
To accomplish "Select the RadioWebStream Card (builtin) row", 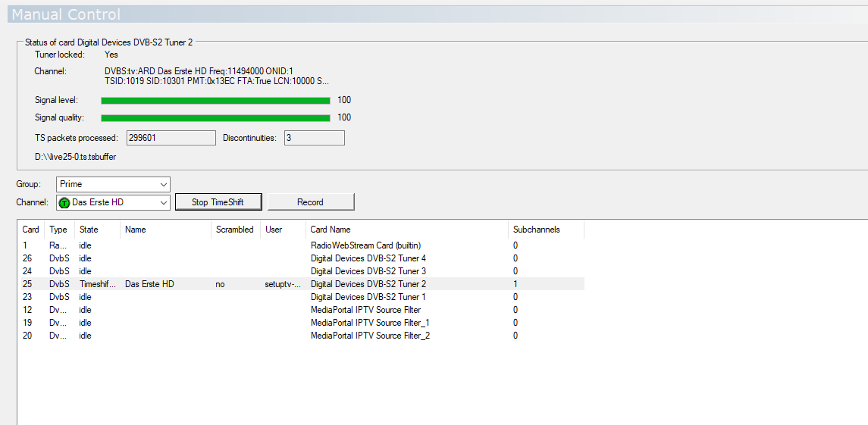I will [365, 245].
